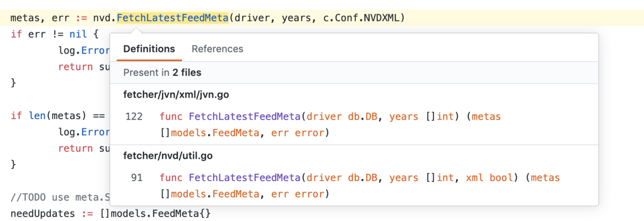Click FetchLatestFeedMeta in the jvn.go definition
The width and height of the screenshot is (644, 221).
click(x=244, y=116)
